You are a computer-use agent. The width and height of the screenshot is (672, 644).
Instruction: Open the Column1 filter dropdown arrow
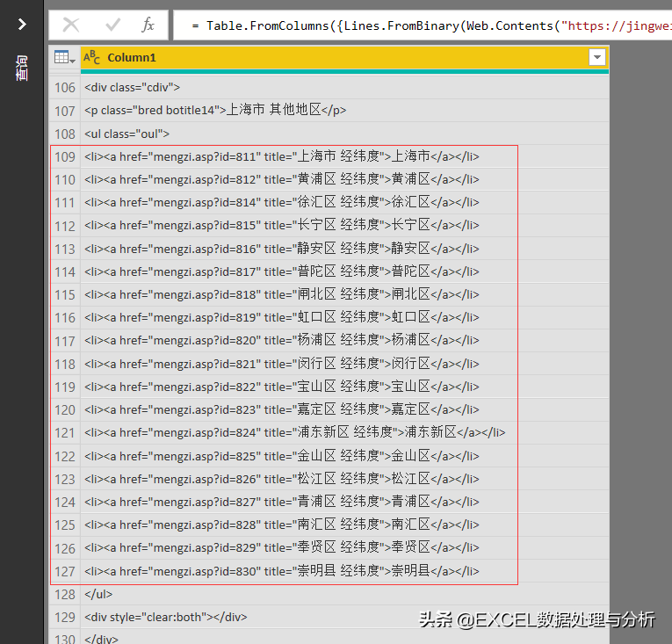tap(597, 57)
